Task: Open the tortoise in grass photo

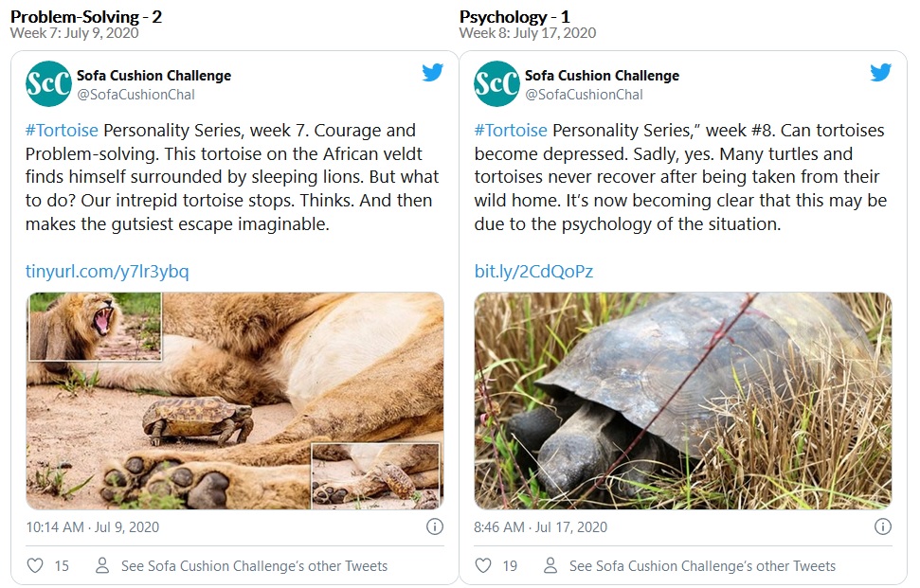Action: coord(682,401)
